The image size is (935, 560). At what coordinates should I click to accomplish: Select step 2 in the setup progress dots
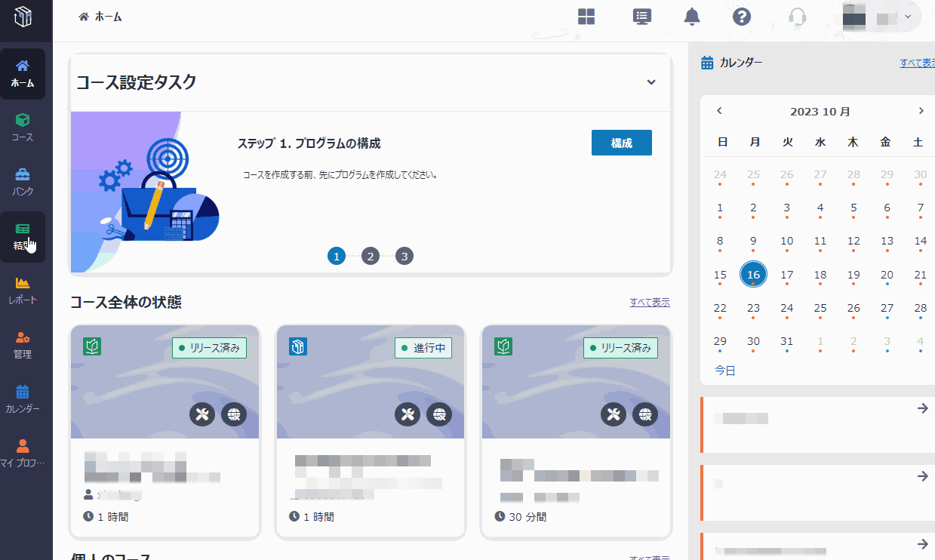coord(370,256)
